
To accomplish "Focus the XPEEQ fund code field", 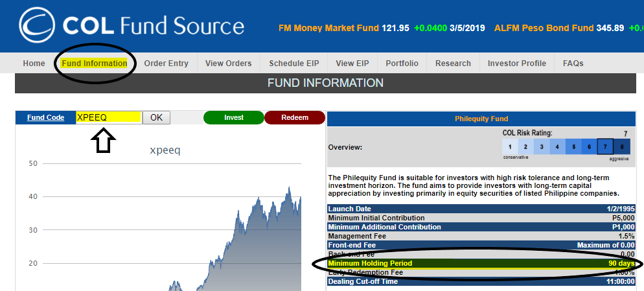I will [x=109, y=117].
